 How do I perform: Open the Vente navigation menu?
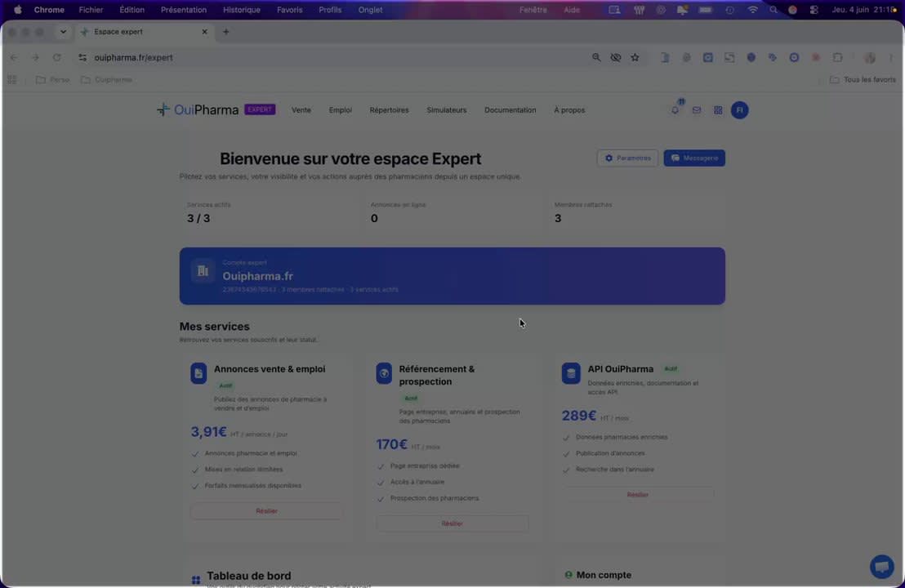[x=301, y=110]
